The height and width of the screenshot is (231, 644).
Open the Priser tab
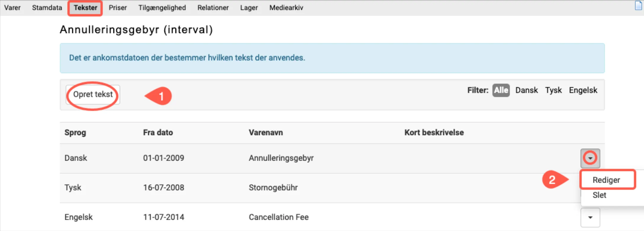click(117, 8)
